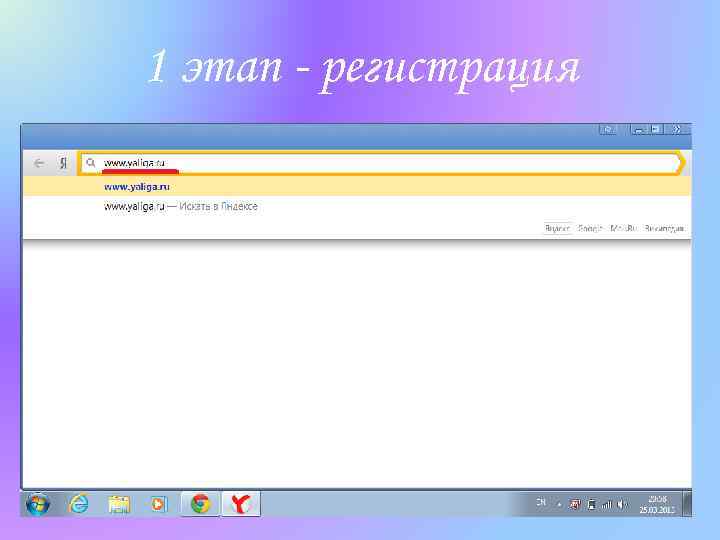Viewport: 720px width, 540px height.
Task: Select the highlighted www.yaliga.ru suggestion
Action: (357, 187)
